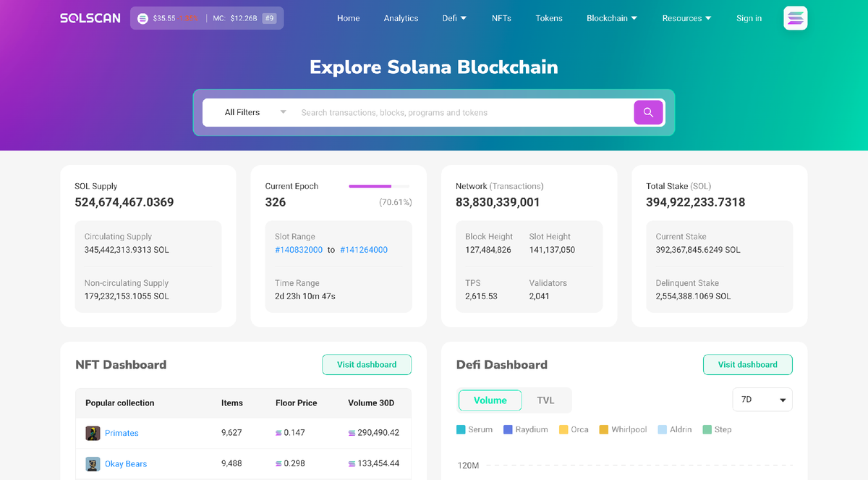868x480 pixels.
Task: Click the Floor Price column header
Action: pyautogui.click(x=297, y=403)
